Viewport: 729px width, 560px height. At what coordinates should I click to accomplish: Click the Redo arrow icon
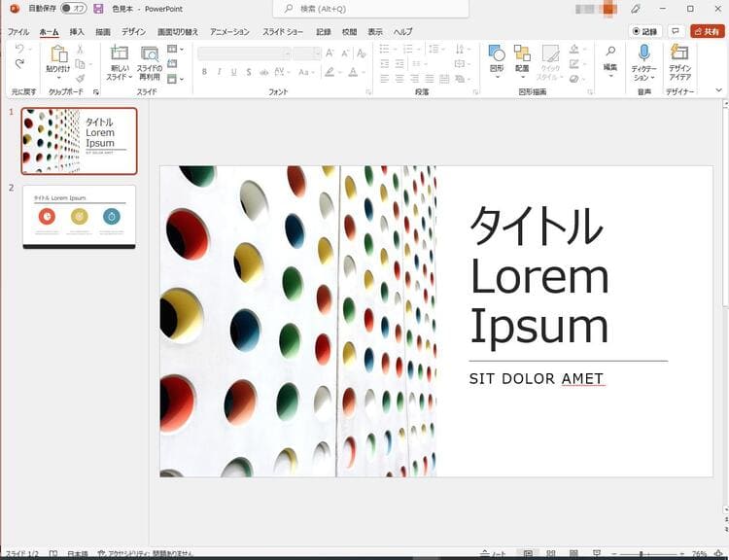click(x=19, y=64)
